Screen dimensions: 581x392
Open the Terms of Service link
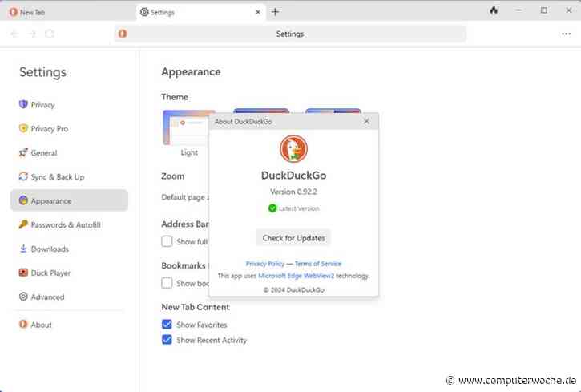(318, 264)
